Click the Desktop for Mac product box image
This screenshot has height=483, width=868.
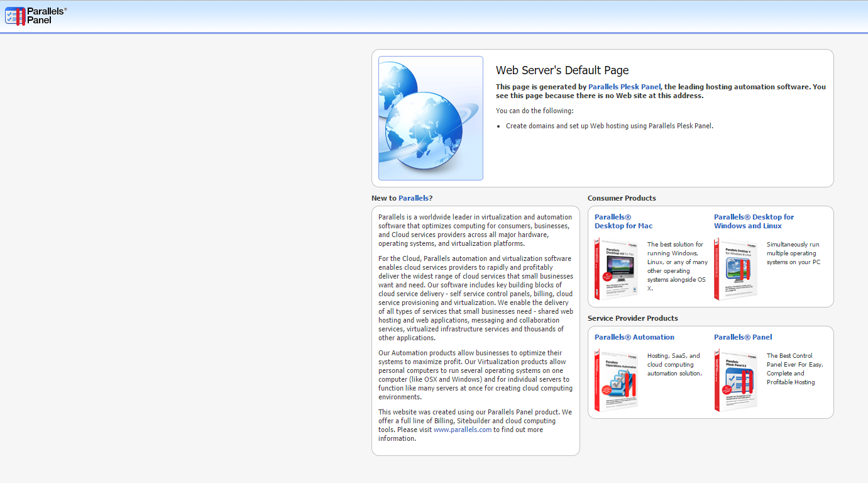pyautogui.click(x=617, y=269)
